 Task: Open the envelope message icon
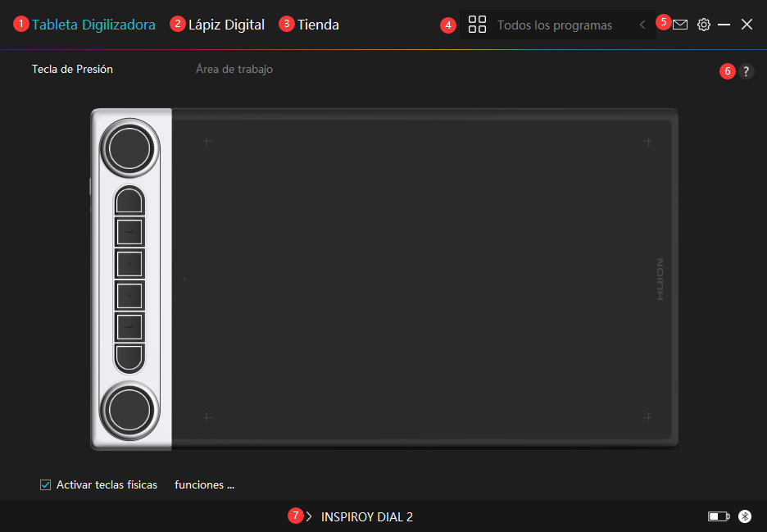(680, 25)
